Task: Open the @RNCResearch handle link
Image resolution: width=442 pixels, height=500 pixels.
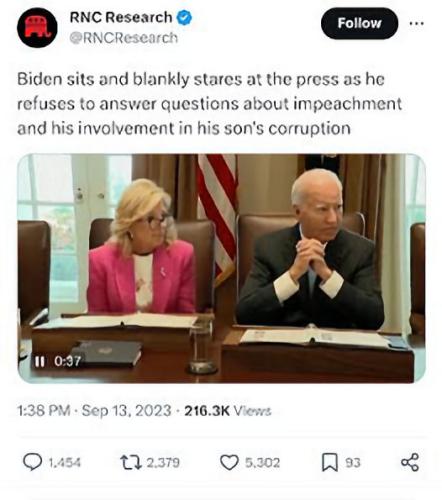Action: point(124,38)
